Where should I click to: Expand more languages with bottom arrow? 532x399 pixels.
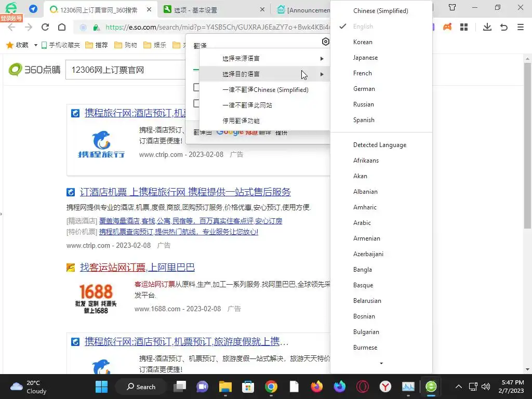[x=381, y=363]
